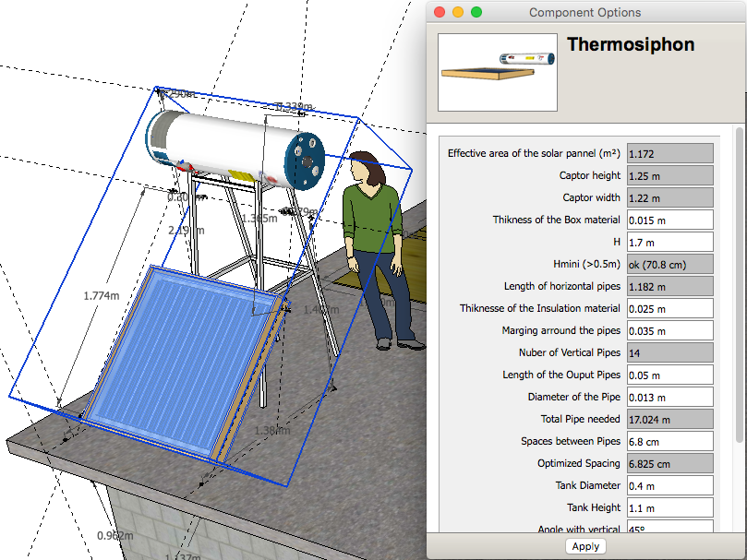Viewport: 747px width, 560px height.
Task: Minimize the Component Options window
Action: tap(458, 12)
